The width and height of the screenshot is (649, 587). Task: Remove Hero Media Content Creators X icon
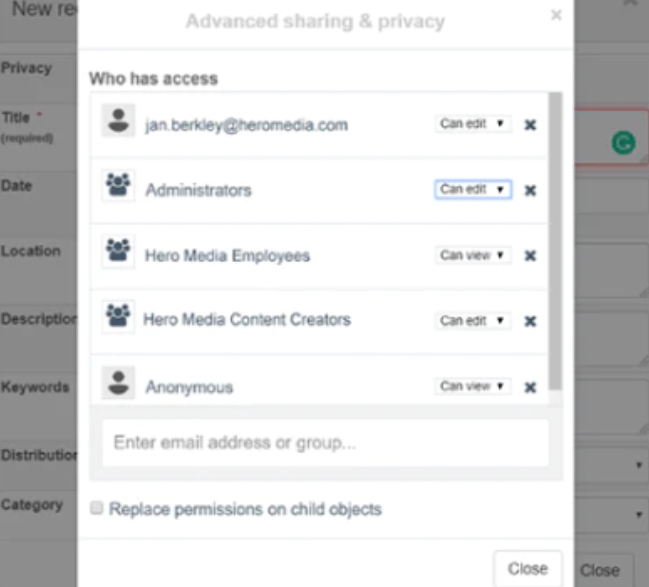click(530, 321)
